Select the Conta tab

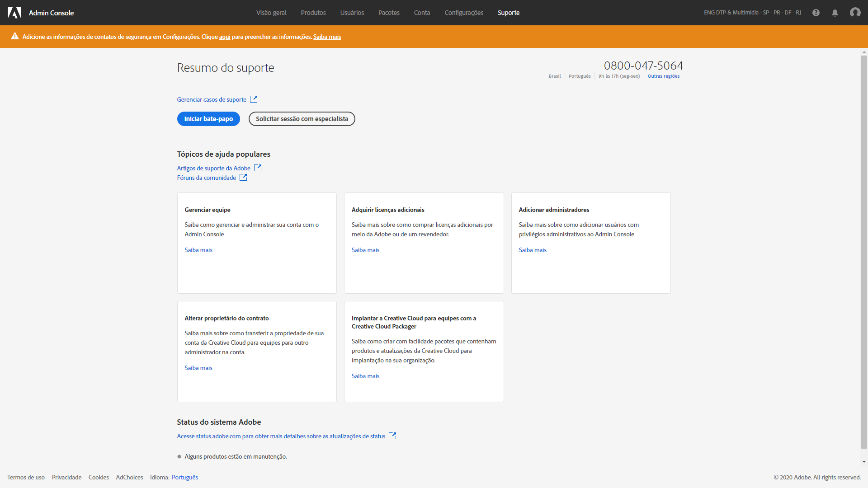(x=422, y=13)
